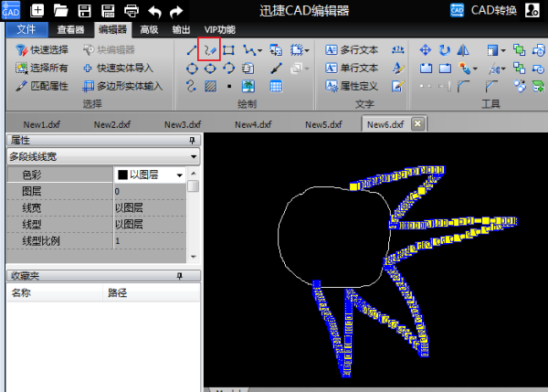Close the New6.dxf tab

[x=416, y=123]
